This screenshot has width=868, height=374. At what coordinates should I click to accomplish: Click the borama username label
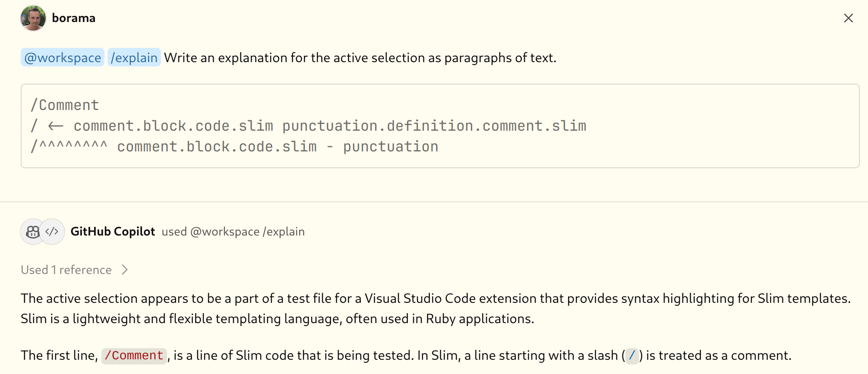[73, 18]
